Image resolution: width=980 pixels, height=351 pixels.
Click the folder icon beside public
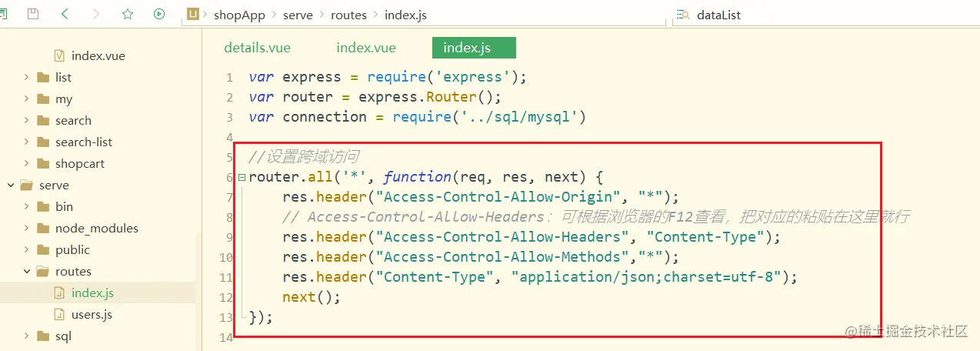[42, 249]
